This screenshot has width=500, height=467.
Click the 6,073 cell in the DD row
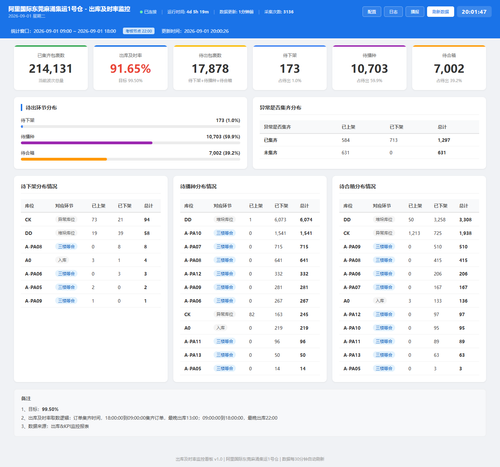click(x=280, y=220)
